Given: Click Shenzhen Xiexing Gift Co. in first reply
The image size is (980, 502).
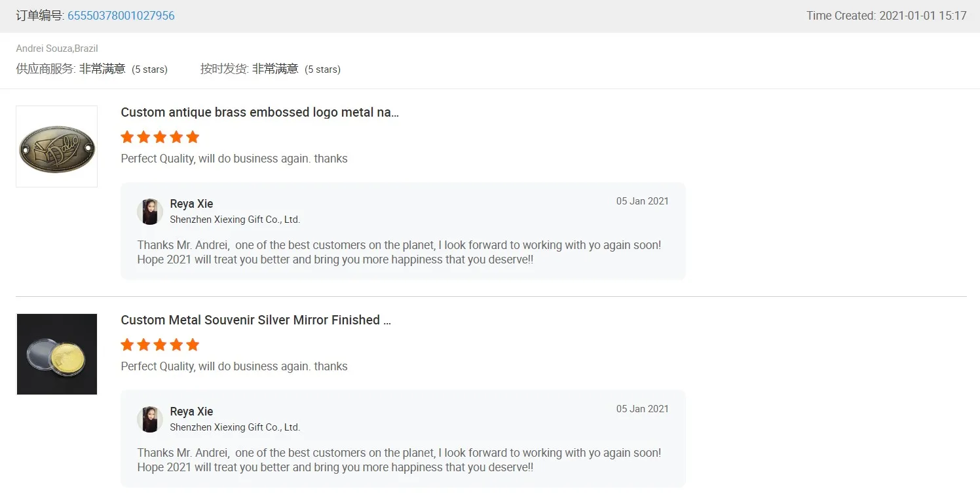Looking at the screenshot, I should [235, 220].
